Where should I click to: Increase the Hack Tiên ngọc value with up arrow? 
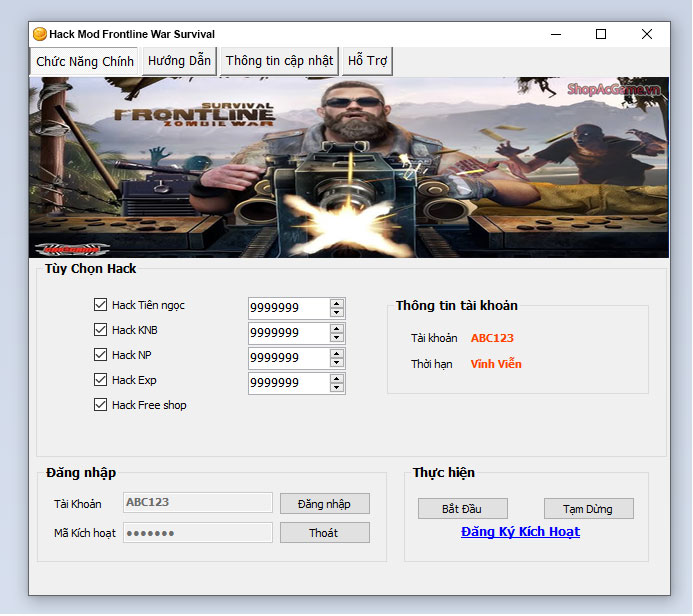pos(337,304)
